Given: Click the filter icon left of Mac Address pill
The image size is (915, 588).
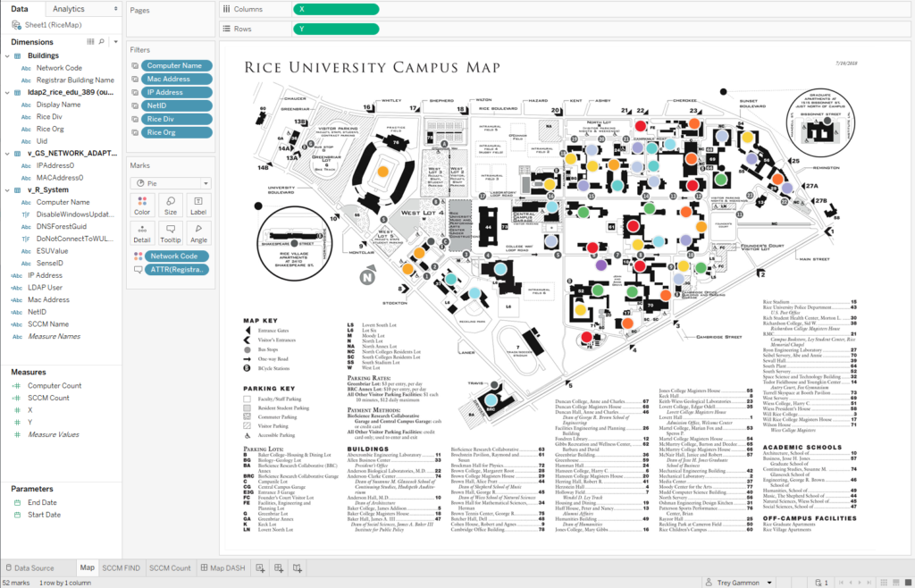Looking at the screenshot, I should [135, 80].
